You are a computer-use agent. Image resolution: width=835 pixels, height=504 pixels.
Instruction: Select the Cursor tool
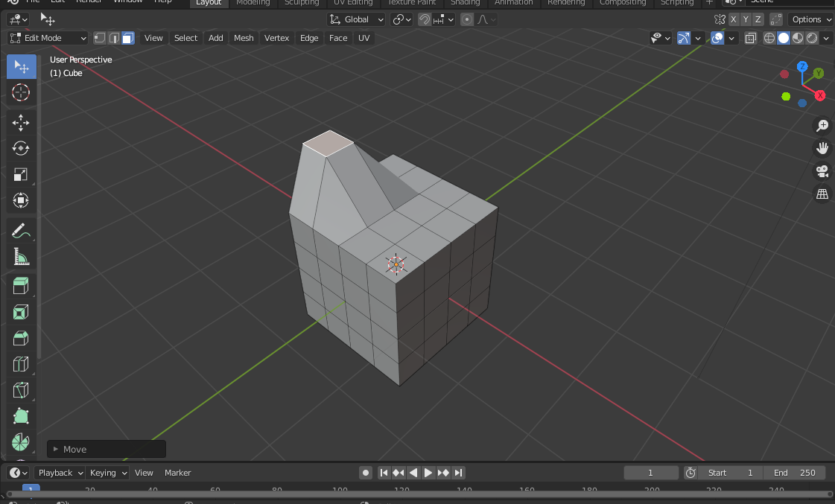pyautogui.click(x=22, y=92)
